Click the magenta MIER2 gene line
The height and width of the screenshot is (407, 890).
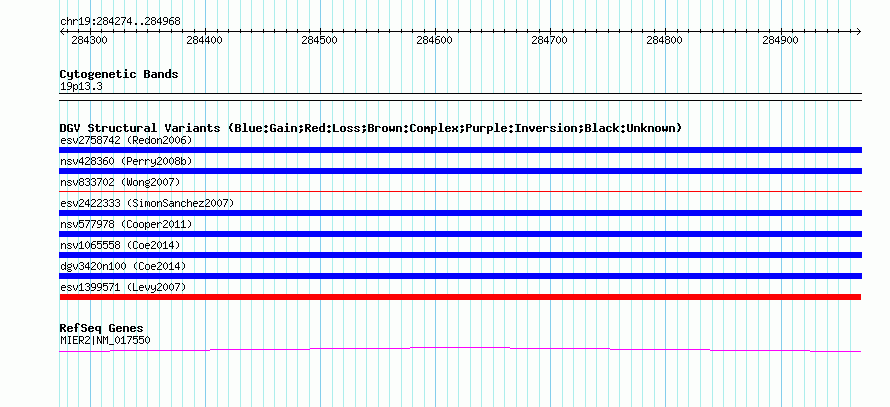pos(460,349)
